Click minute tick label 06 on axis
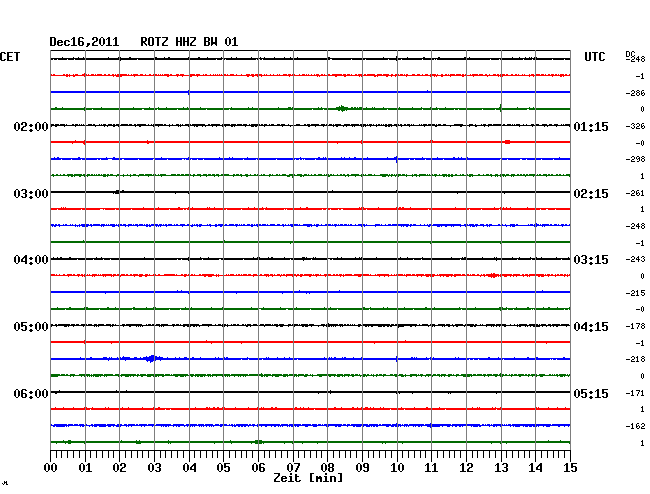Image resolution: width=650 pixels, height=494 pixels. coord(258,468)
